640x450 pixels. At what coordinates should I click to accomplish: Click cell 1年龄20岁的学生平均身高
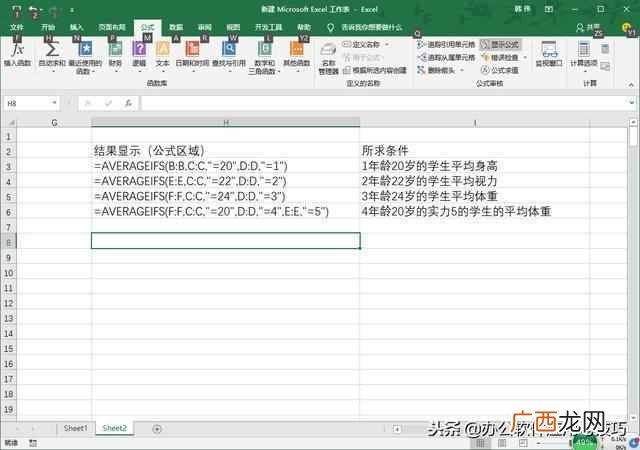click(475, 166)
